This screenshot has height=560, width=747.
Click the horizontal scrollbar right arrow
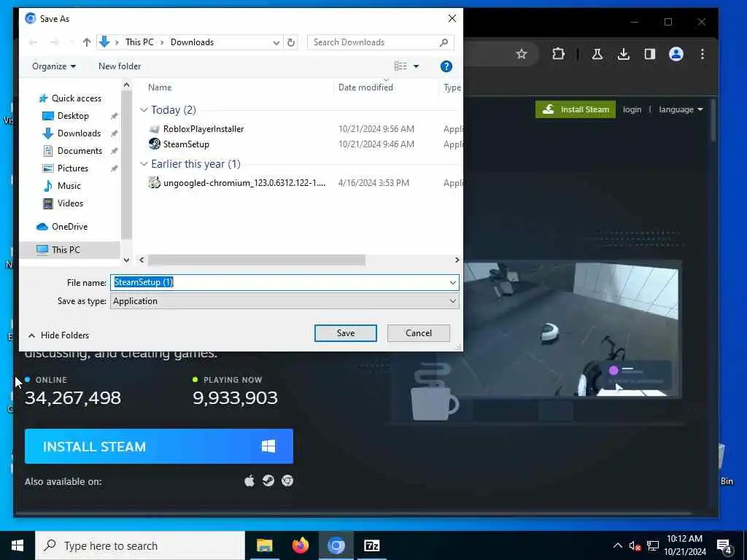coord(457,260)
